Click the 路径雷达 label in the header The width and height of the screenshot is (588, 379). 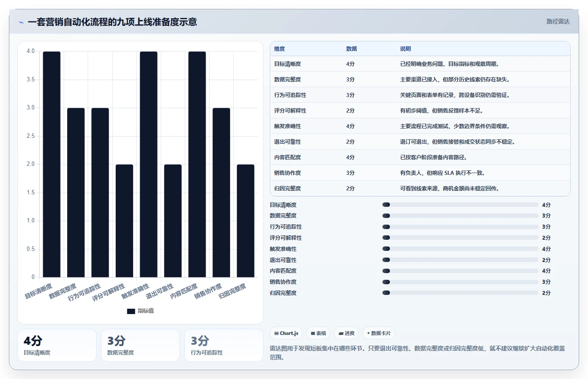click(x=558, y=21)
